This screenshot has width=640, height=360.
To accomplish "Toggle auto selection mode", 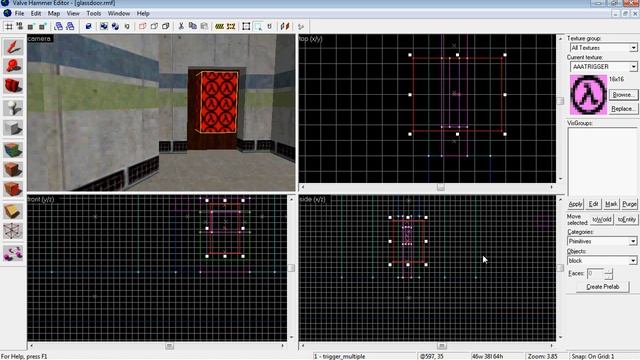I will coord(258,26).
